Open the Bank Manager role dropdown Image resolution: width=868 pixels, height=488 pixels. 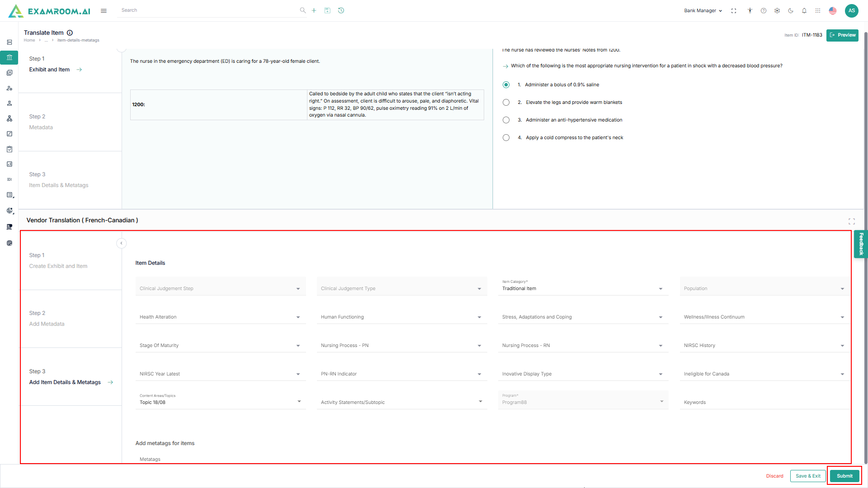(703, 11)
